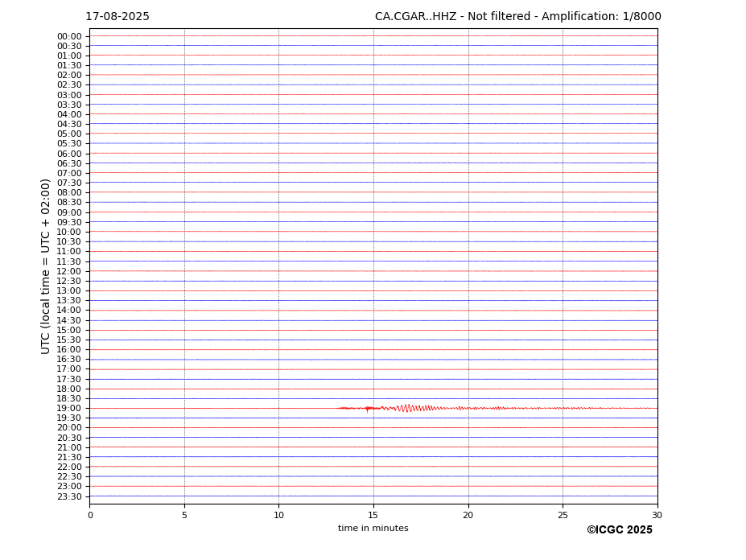Select the 21:30 time label

pos(69,458)
